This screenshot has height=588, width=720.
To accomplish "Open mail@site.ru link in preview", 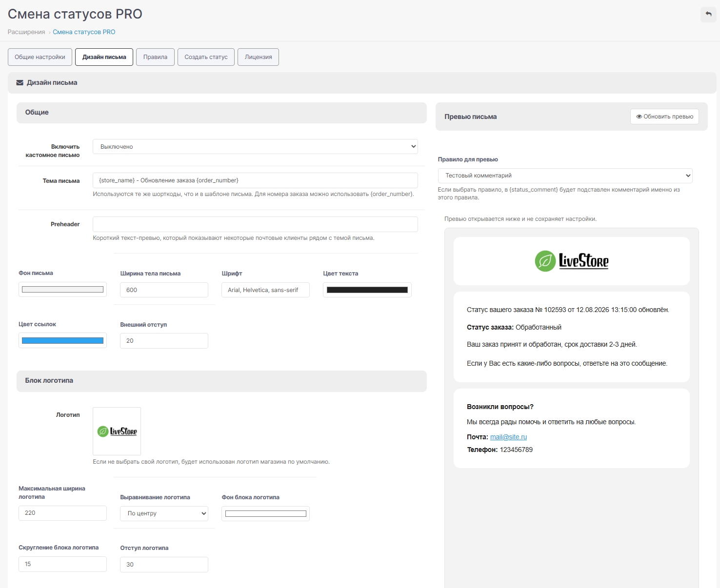I will click(508, 437).
